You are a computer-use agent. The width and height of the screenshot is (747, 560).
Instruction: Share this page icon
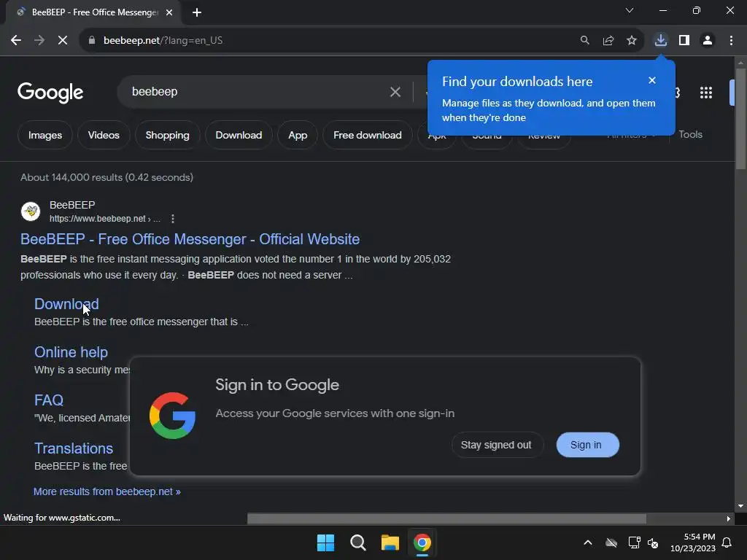(608, 41)
